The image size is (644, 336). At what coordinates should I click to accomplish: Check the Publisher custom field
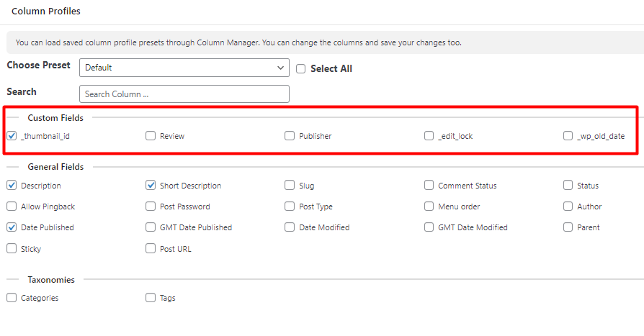(x=290, y=136)
